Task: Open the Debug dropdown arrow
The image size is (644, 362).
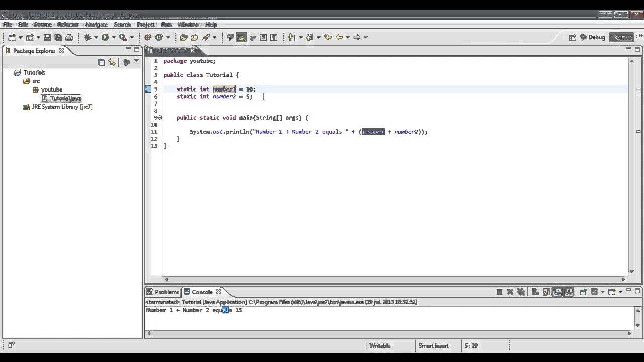Action: click(x=96, y=37)
